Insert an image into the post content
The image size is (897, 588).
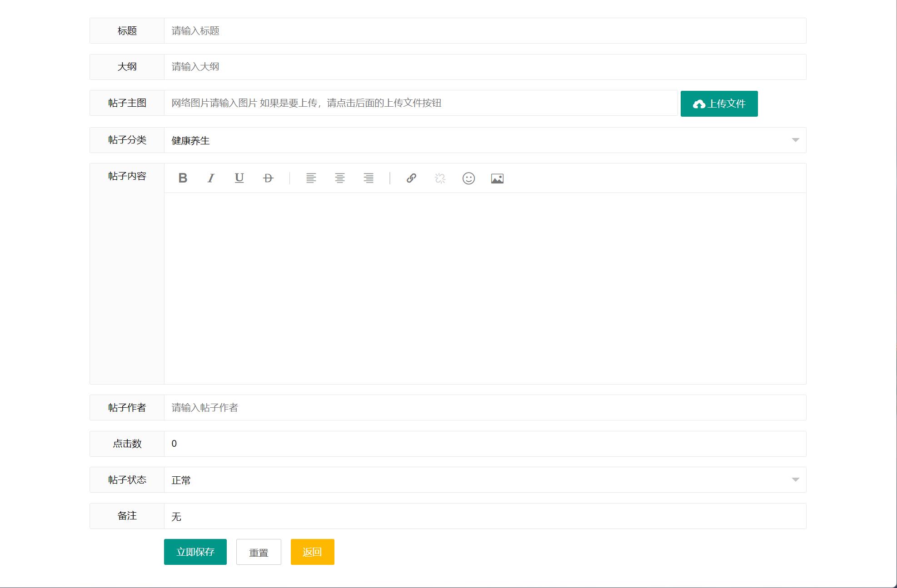pyautogui.click(x=497, y=178)
